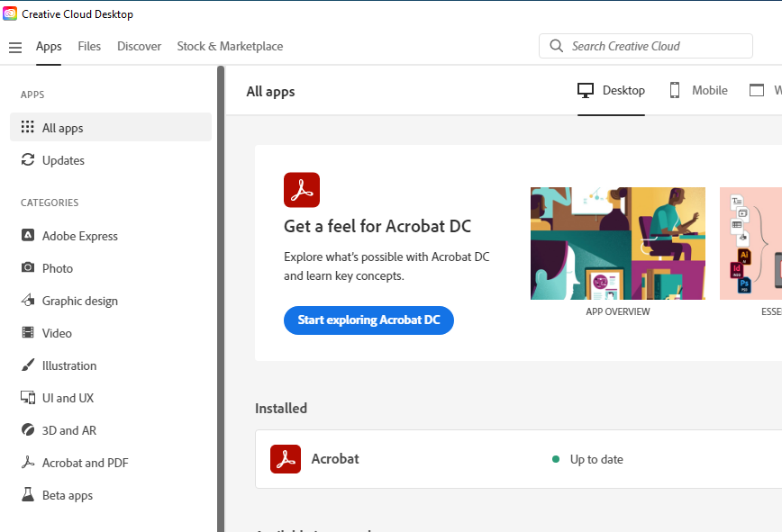Screen dimensions: 782x532
Task: Open the UI and UX category
Action: tap(68, 398)
